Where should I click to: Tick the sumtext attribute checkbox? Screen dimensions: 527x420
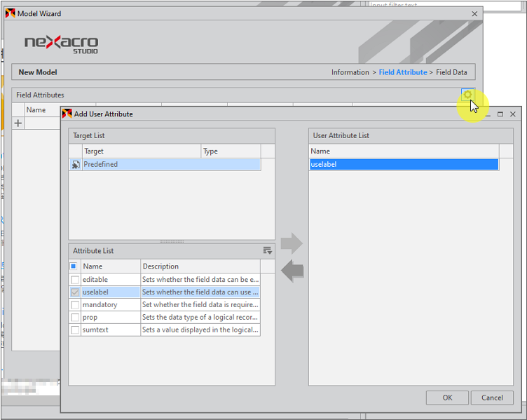(x=75, y=330)
